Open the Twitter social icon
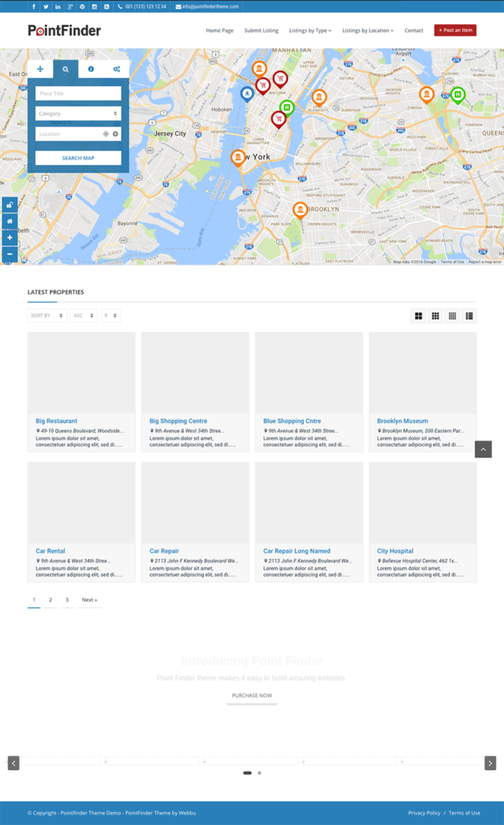This screenshot has width=504, height=825. pyautogui.click(x=46, y=6)
